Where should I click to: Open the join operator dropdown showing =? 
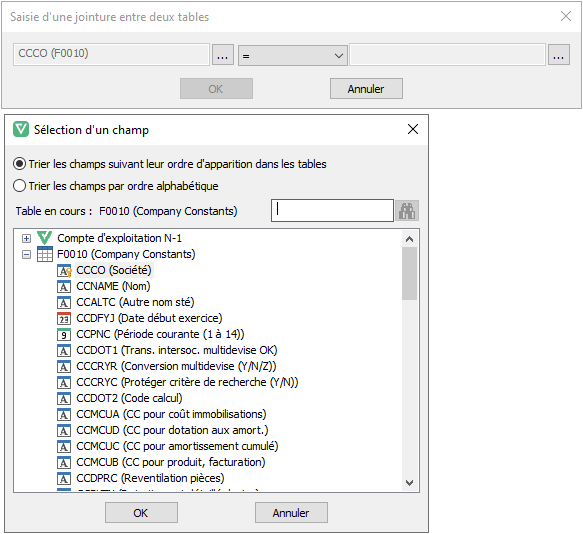[293, 55]
